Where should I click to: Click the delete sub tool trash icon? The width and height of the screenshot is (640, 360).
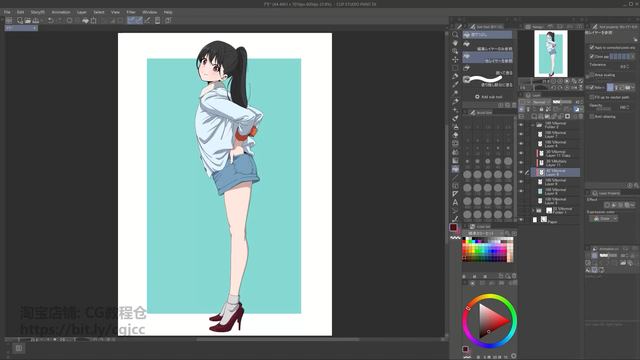pyautogui.click(x=514, y=105)
